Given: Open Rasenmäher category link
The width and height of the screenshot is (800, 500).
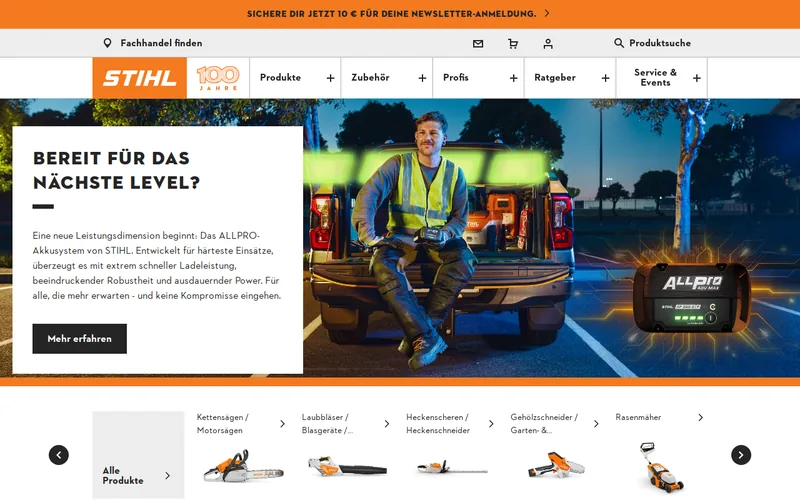Looking at the screenshot, I should point(638,417).
